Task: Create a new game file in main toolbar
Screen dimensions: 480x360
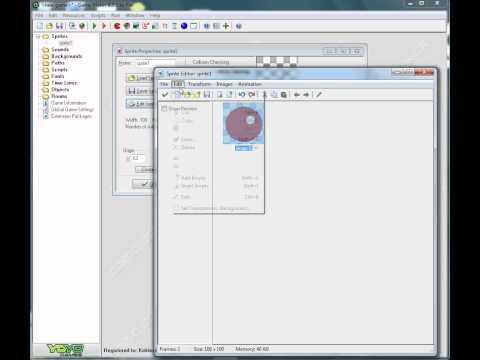Action: (40, 26)
